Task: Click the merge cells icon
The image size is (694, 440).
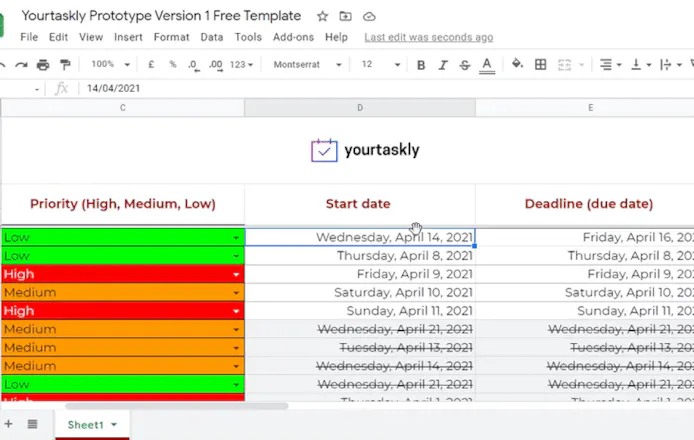Action: 564,65
